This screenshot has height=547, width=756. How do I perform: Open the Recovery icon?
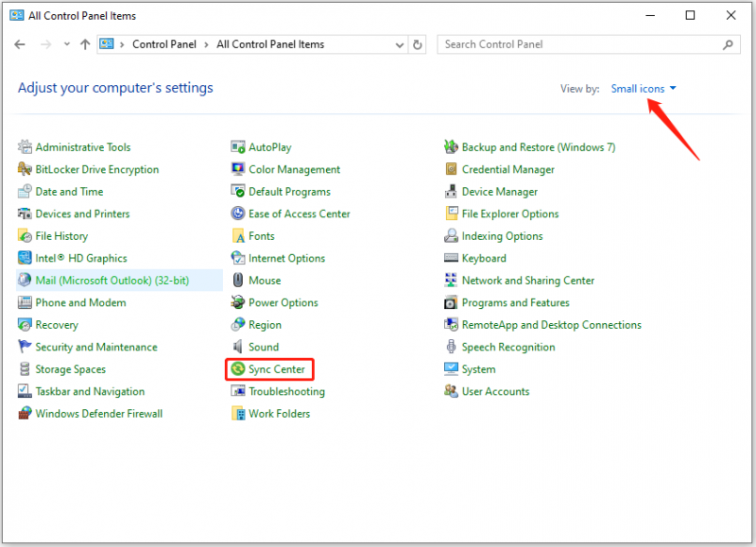(25, 324)
